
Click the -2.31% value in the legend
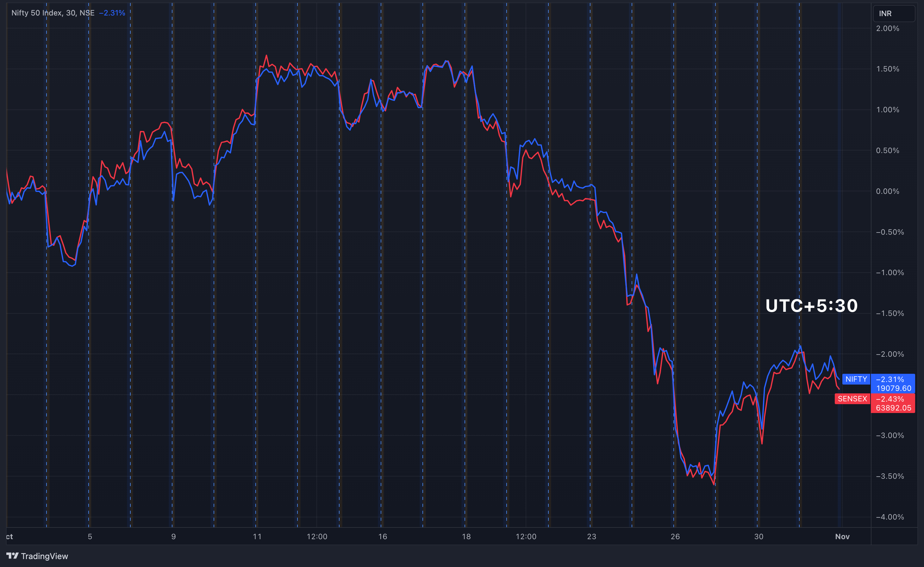pos(112,13)
